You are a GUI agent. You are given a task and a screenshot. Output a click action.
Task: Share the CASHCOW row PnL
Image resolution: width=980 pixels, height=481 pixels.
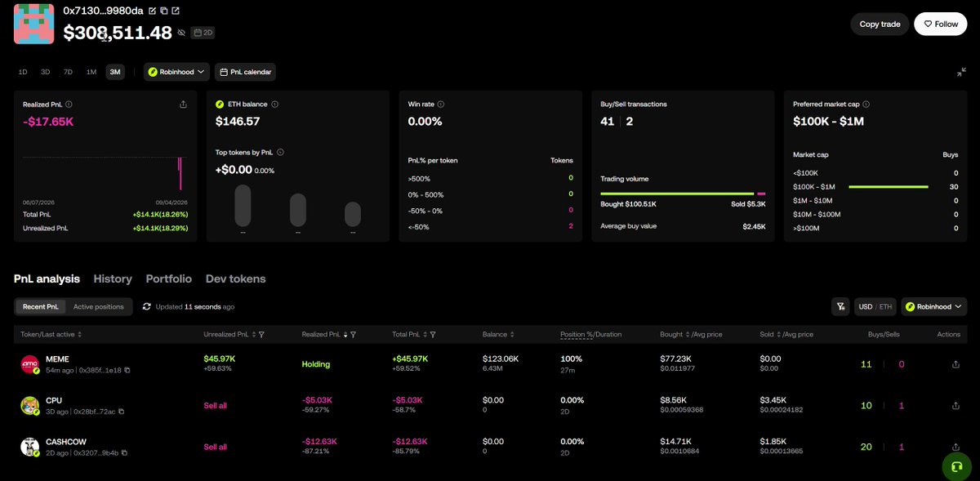pos(955,447)
